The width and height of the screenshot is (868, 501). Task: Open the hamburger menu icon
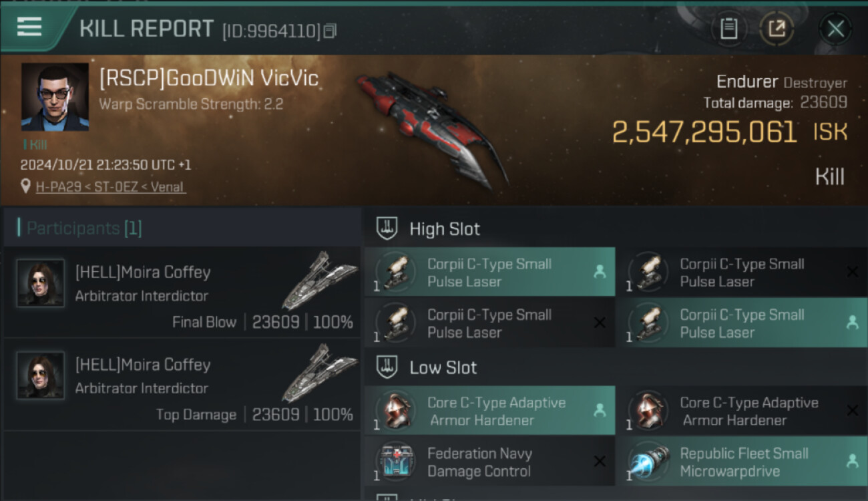click(x=29, y=27)
